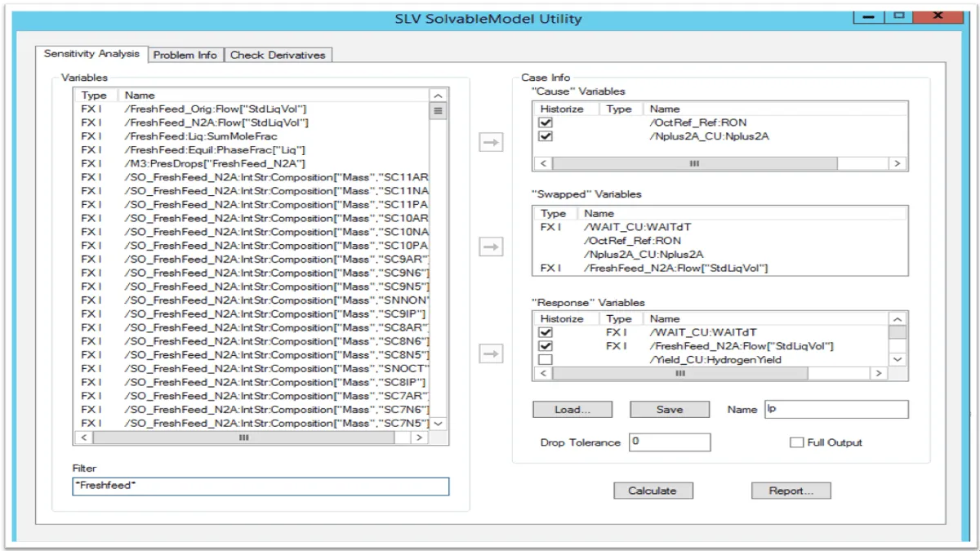This screenshot has width=980, height=551.
Task: Toggle Historize for /Nplus2A_CU:Nplus2A
Action: pyautogui.click(x=546, y=136)
